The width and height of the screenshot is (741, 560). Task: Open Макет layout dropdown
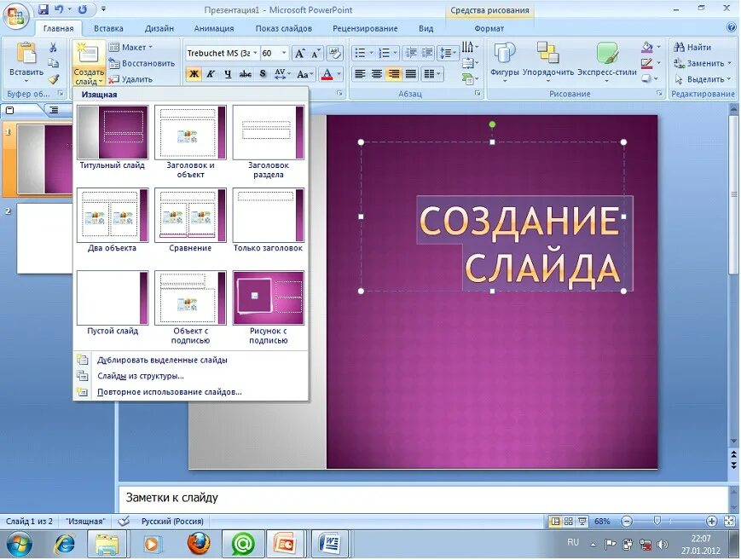[130, 47]
